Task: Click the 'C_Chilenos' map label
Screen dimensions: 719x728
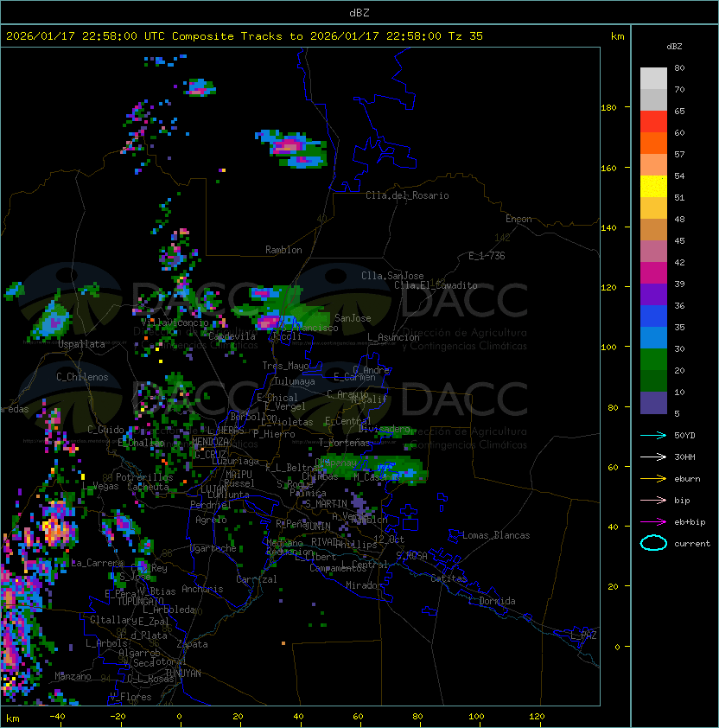Action: (82, 377)
